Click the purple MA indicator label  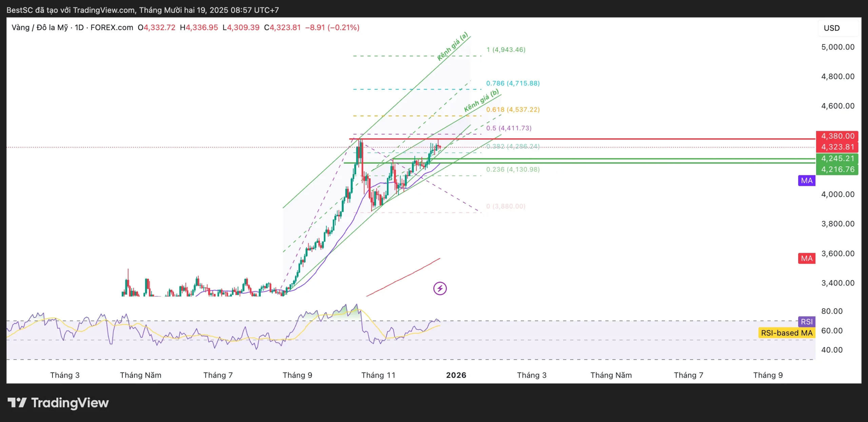pyautogui.click(x=806, y=181)
